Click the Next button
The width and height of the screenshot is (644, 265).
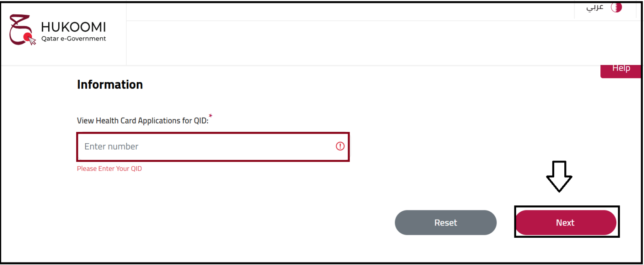566,223
